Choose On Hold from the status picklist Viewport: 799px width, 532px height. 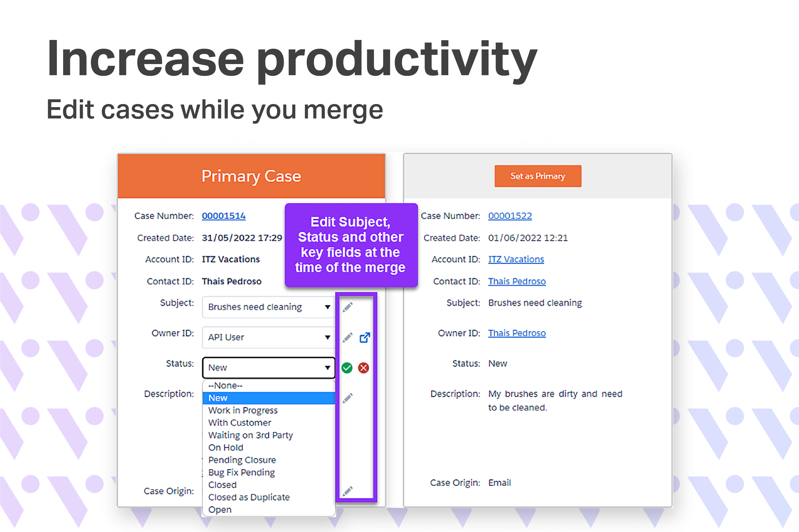pyautogui.click(x=225, y=448)
